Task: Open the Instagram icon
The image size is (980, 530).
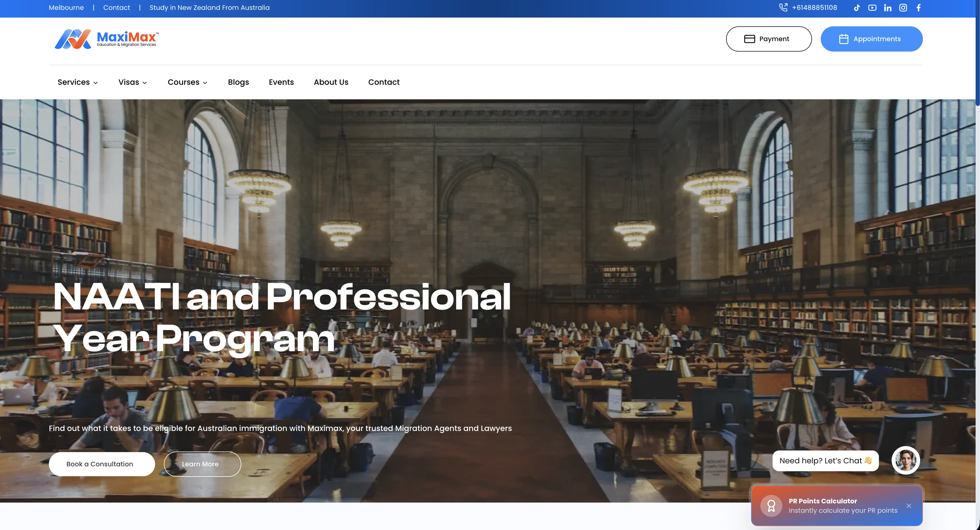Action: (903, 8)
